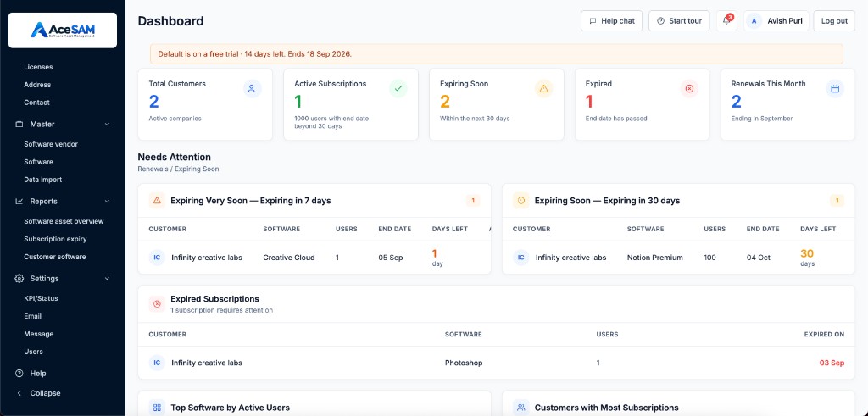Click the Renewals This Month calendar icon
The height and width of the screenshot is (416, 868).
tap(835, 88)
